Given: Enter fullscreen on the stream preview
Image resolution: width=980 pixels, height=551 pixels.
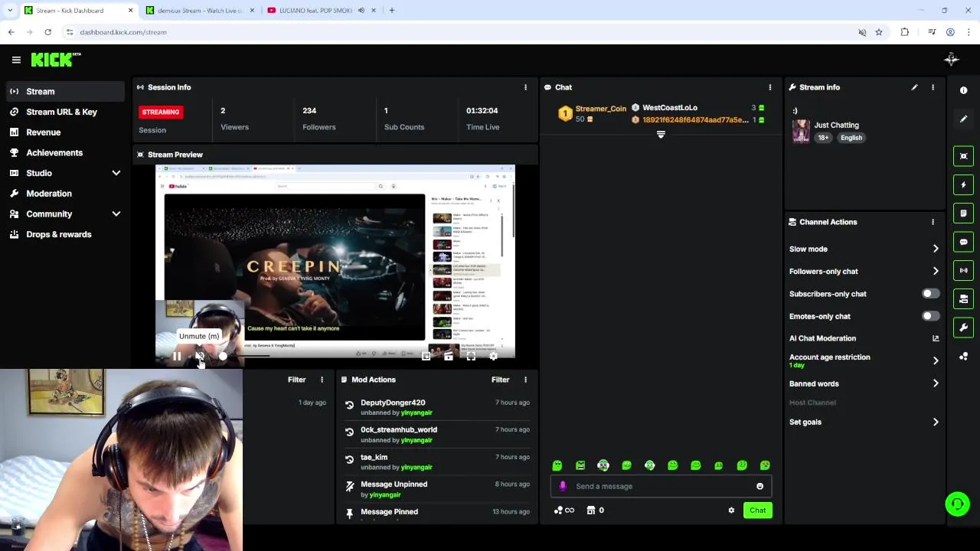Looking at the screenshot, I should (x=471, y=356).
